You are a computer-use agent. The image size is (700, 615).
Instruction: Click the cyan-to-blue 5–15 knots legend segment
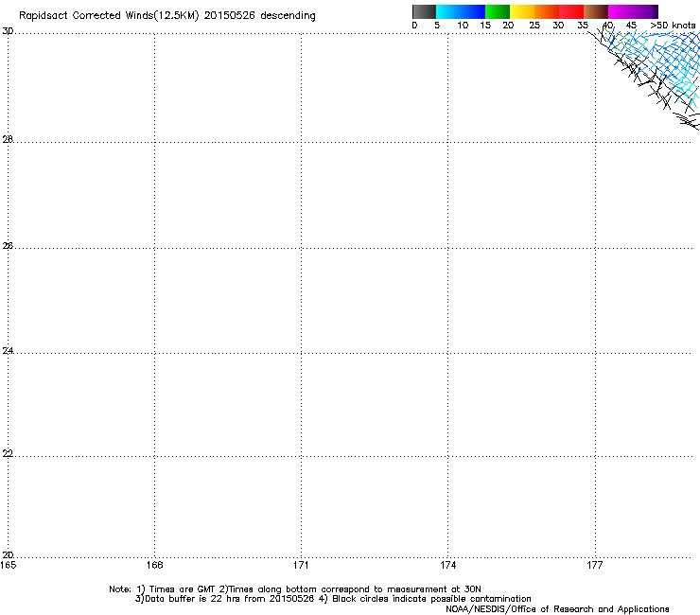[461, 11]
